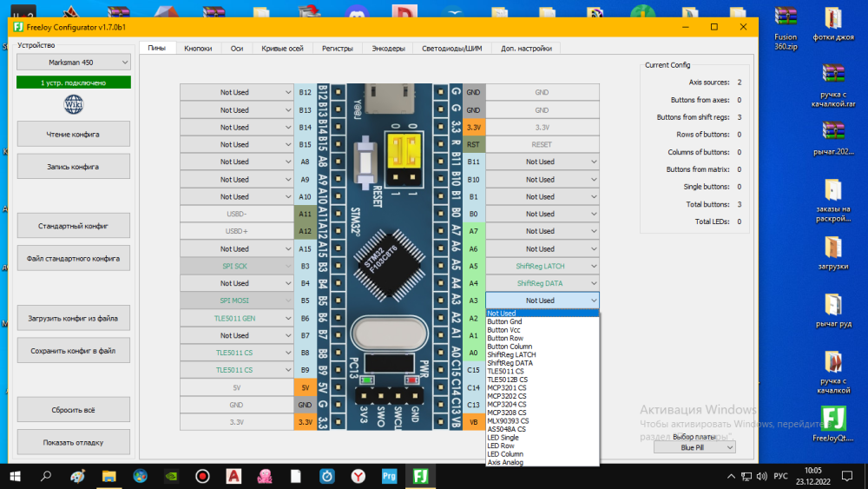Open AutoCAD red A taskbar icon

(233, 476)
